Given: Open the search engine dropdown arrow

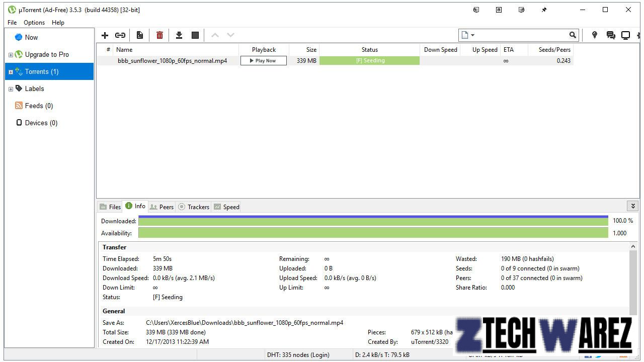Looking at the screenshot, I should point(472,35).
